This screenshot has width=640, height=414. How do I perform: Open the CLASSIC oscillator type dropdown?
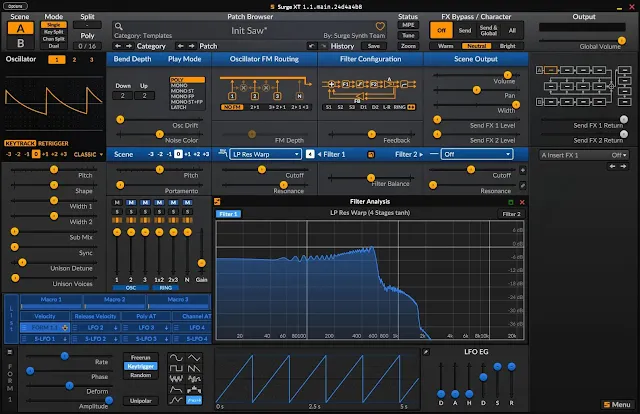pyautogui.click(x=88, y=154)
